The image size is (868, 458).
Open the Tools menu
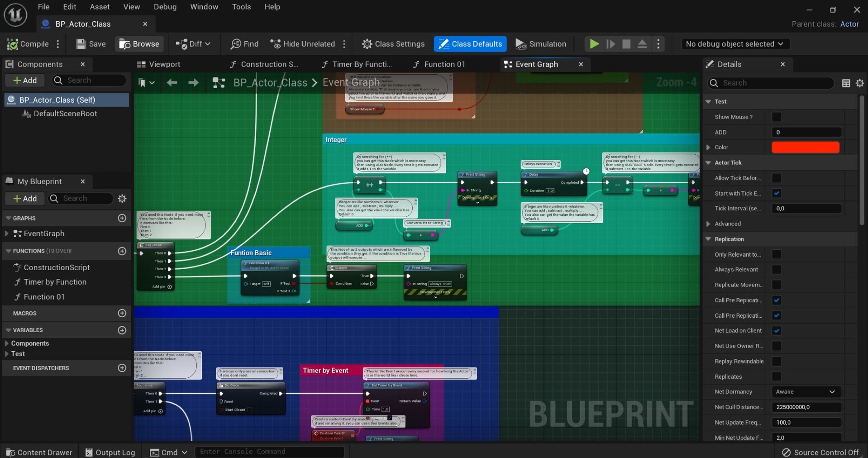[241, 7]
